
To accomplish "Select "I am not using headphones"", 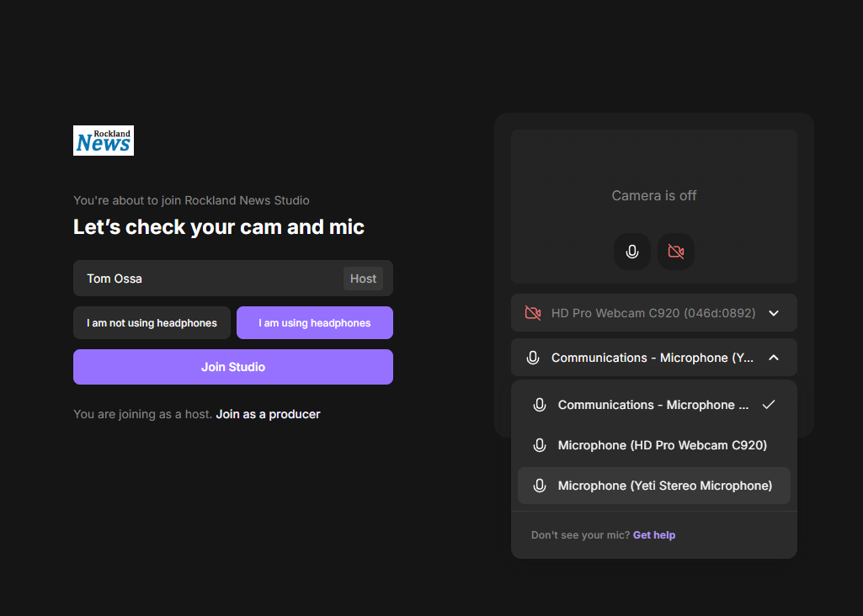I will (x=152, y=323).
